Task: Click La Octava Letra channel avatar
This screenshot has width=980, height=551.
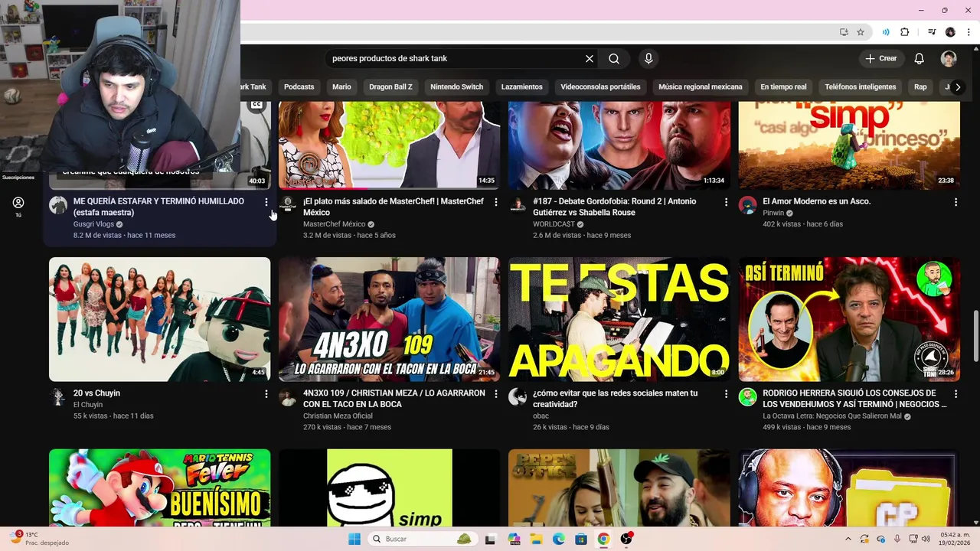Action: point(747,397)
